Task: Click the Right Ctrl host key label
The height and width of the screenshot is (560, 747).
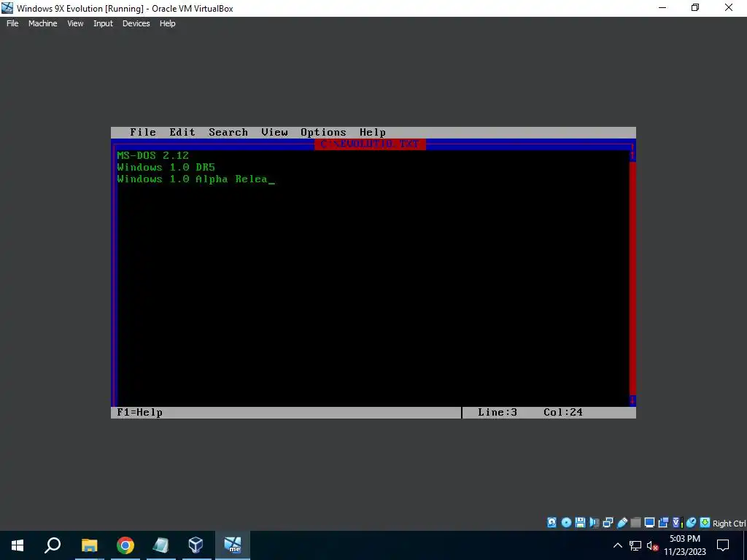Action: point(729,524)
